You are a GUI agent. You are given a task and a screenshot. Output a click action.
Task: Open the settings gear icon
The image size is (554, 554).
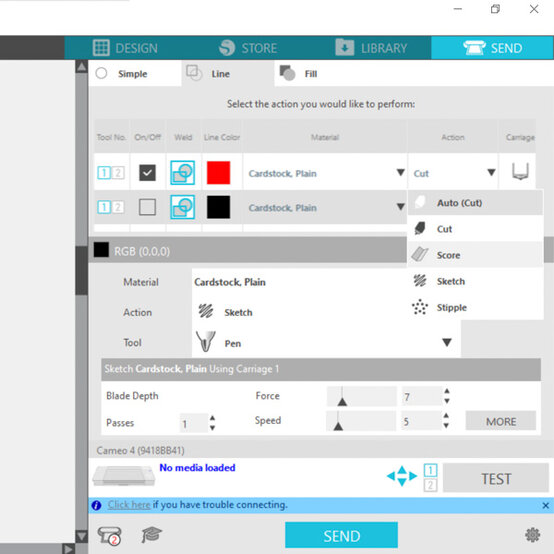point(532,535)
